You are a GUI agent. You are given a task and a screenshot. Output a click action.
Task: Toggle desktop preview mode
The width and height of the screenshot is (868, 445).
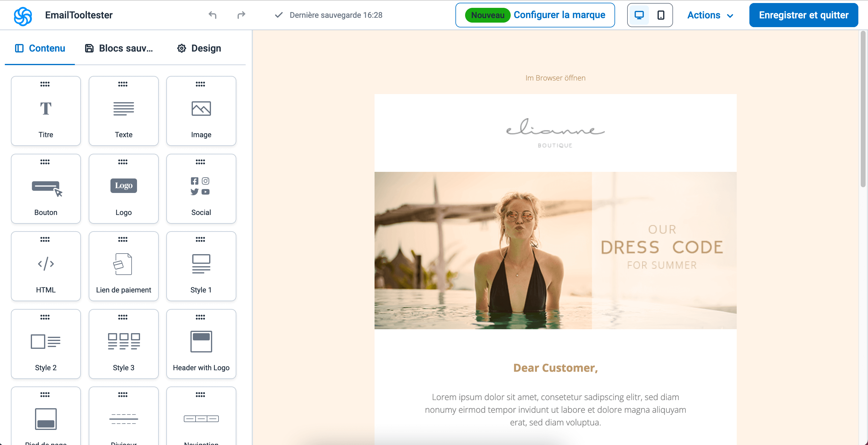[x=639, y=15]
